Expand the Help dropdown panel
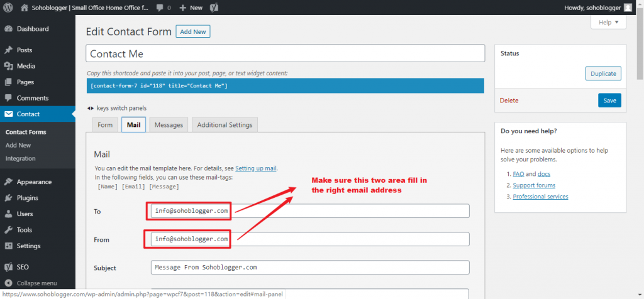The image size is (644, 299). click(608, 22)
